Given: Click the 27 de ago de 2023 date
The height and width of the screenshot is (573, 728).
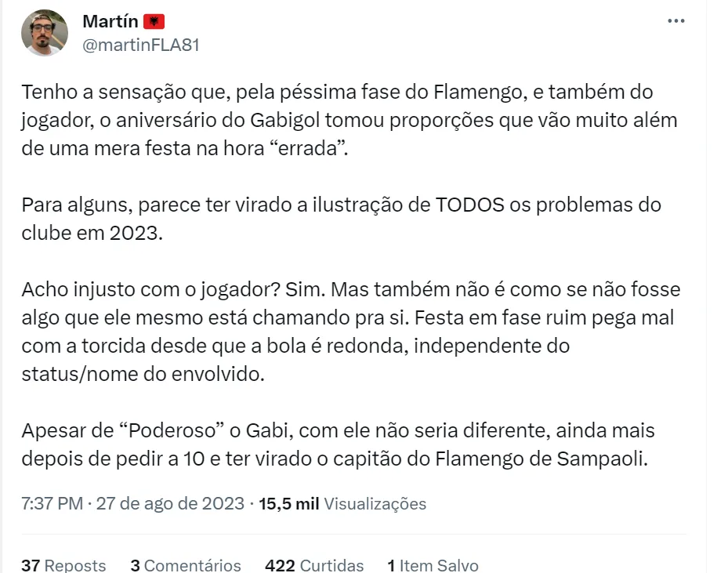Looking at the screenshot, I should point(170,503).
